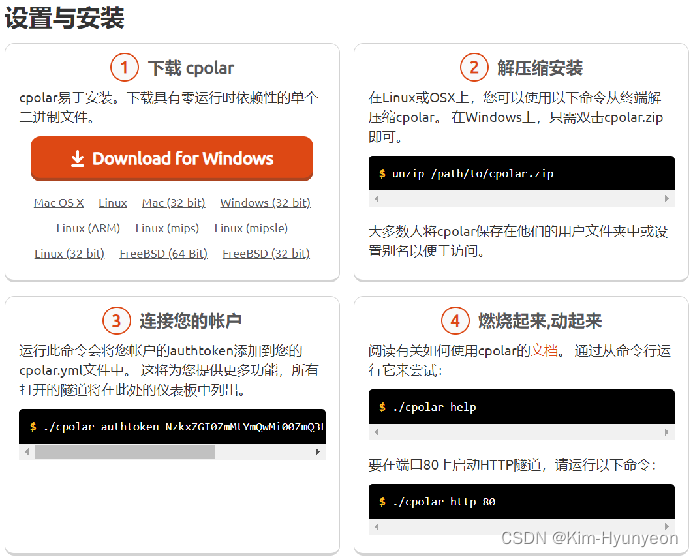Screen dimensions: 693x557
Task: Click the authtoken command scrollbar thumb
Action: coord(125,452)
